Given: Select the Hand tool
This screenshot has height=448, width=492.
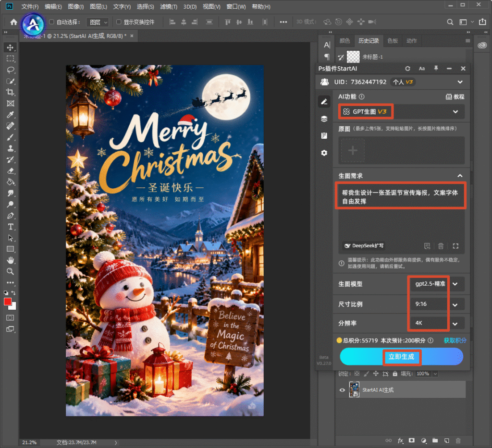Looking at the screenshot, I should 11,260.
